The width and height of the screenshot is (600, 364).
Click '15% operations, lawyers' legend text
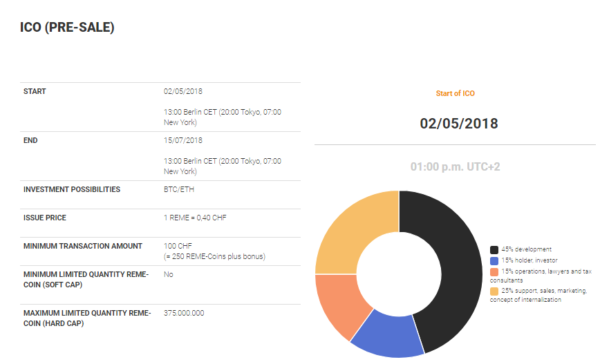click(x=541, y=276)
